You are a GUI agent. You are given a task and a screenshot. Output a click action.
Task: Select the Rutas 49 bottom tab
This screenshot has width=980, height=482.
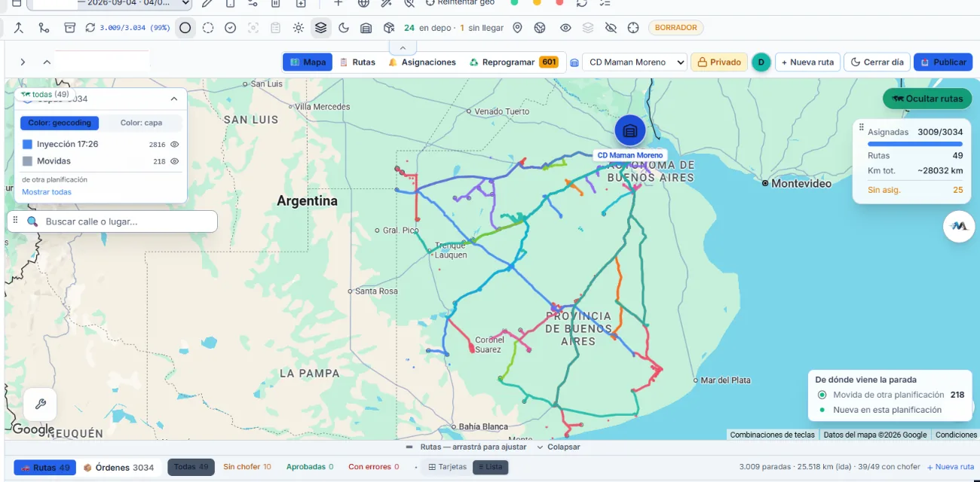click(x=45, y=467)
